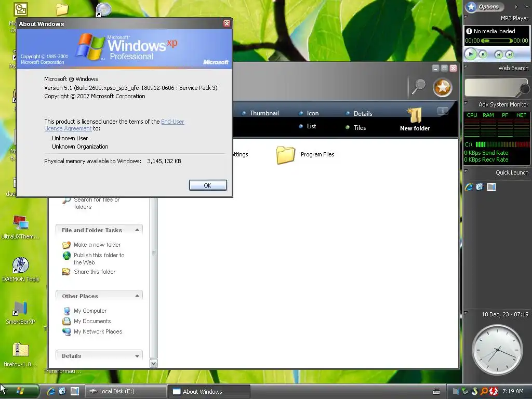Viewport: 532px width, 399px height.
Task: Open Outlook Express from taskbar quick launch
Action: pos(62,391)
